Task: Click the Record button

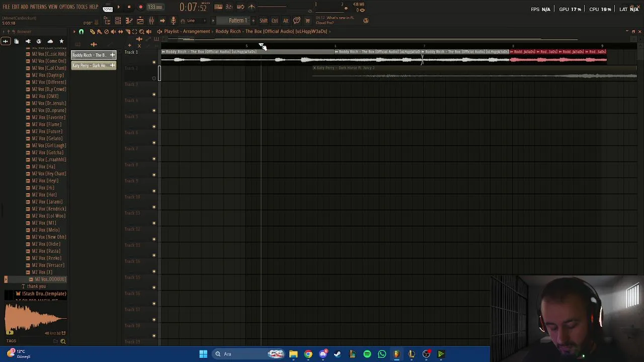Action: point(141,7)
